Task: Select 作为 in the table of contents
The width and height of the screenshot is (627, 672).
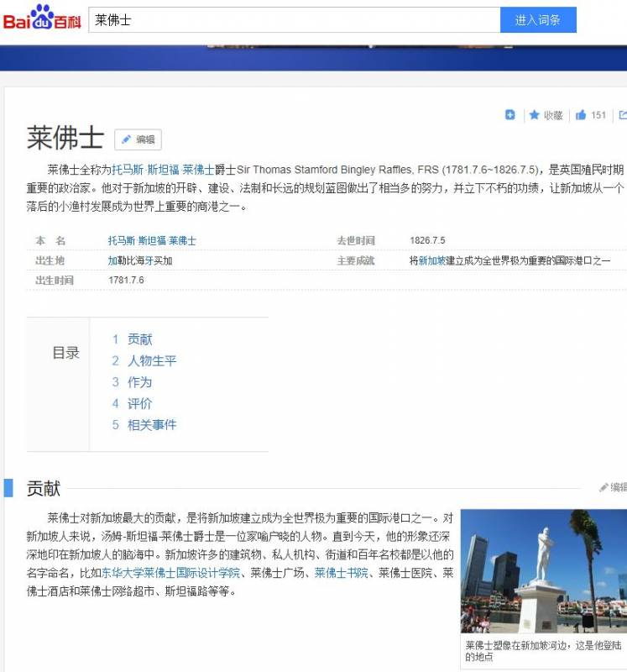Action: [139, 382]
